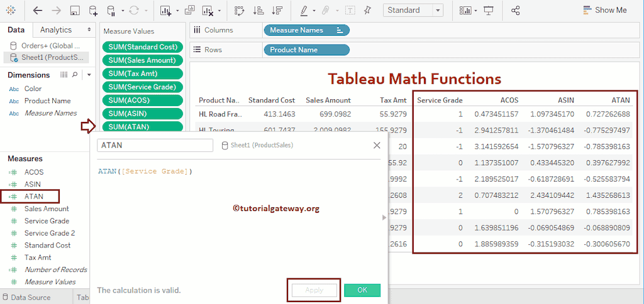Switch to the Analytics tab
This screenshot has height=304, width=644.
click(56, 30)
